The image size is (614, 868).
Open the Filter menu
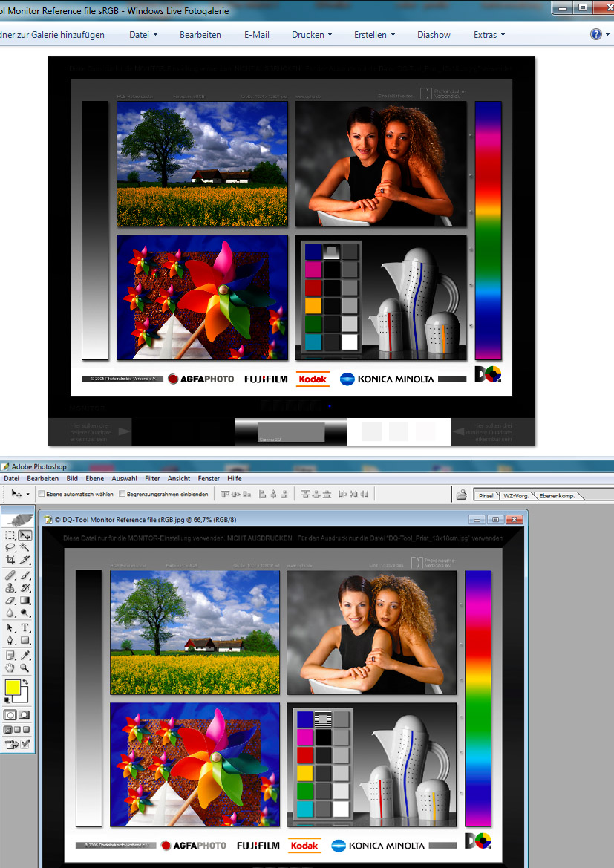tap(152, 478)
